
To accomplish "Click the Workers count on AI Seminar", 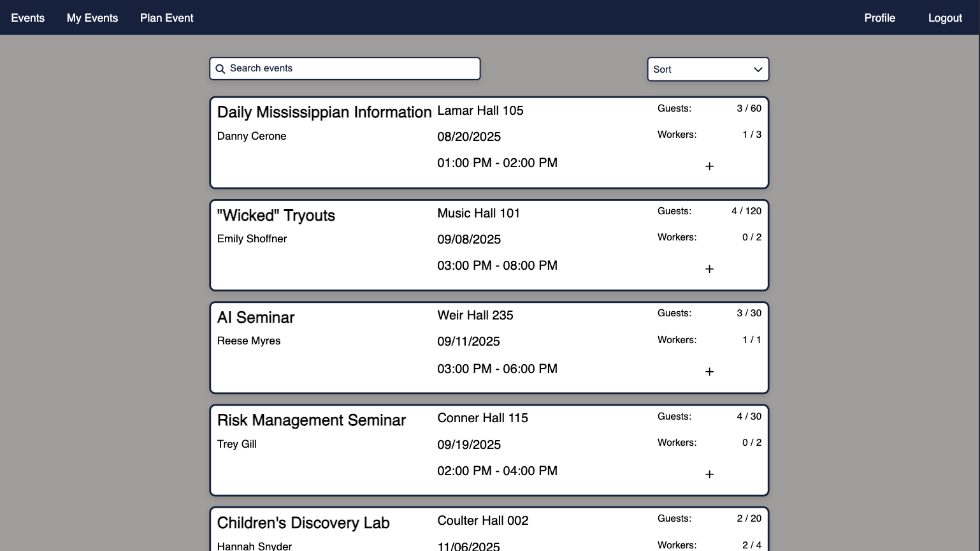I will pos(752,339).
